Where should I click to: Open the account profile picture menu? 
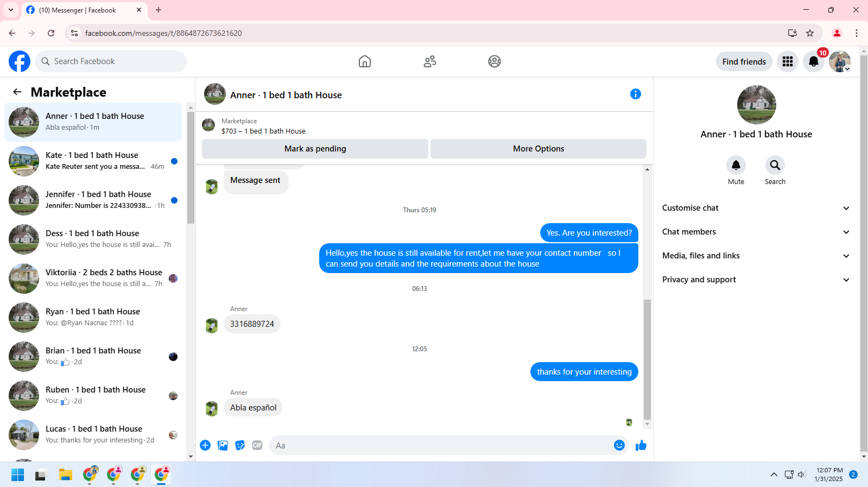click(840, 61)
